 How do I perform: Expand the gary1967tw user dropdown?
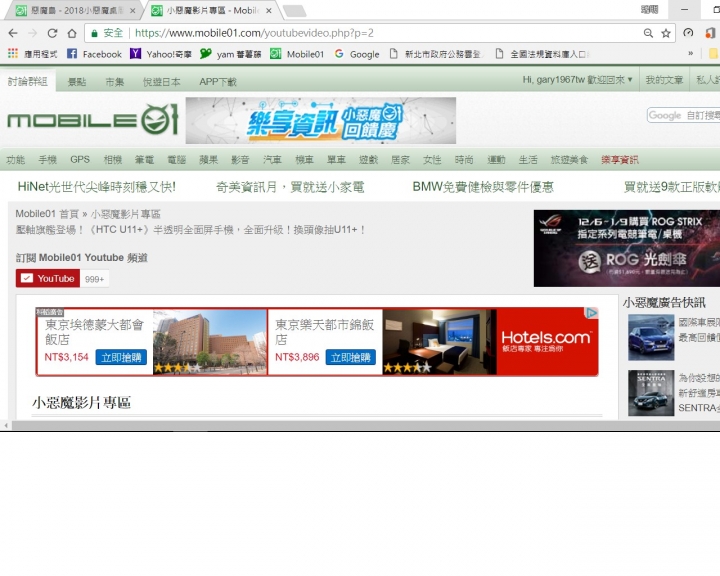(578, 80)
